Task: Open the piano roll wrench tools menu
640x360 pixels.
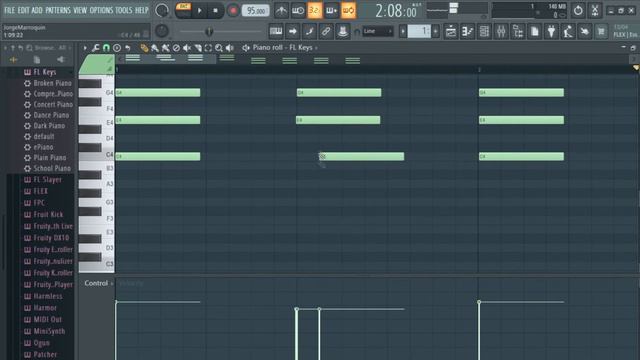Action: click(x=96, y=48)
